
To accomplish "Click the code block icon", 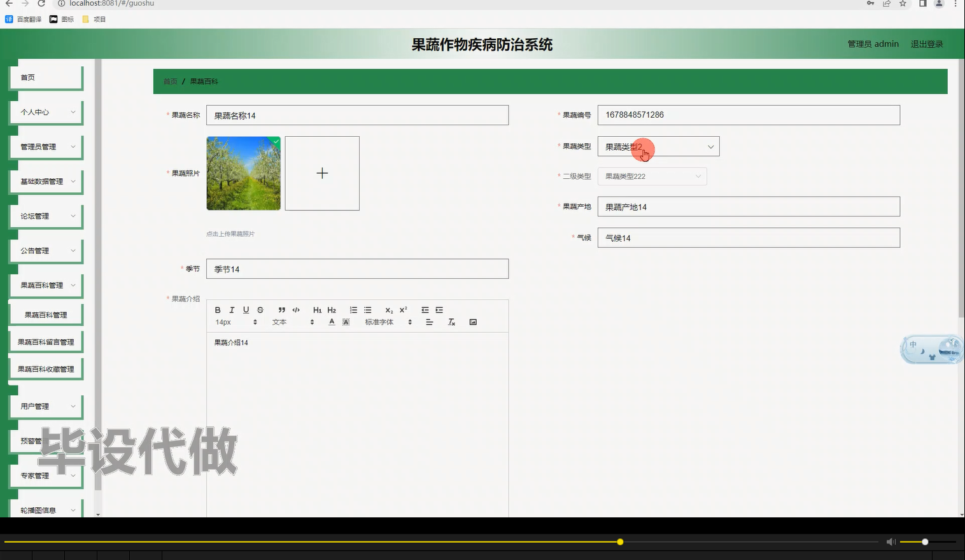I will click(295, 310).
